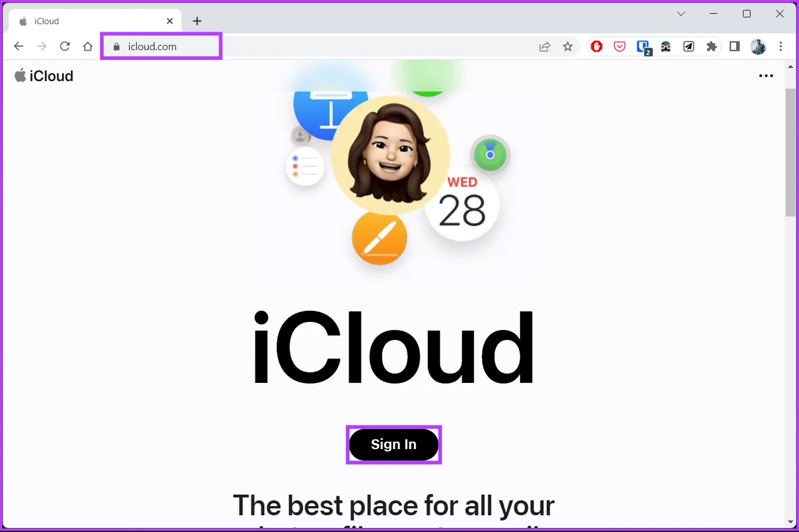Image resolution: width=799 pixels, height=532 pixels.
Task: Click the vertical page scrollbar thumb
Action: pyautogui.click(x=792, y=153)
